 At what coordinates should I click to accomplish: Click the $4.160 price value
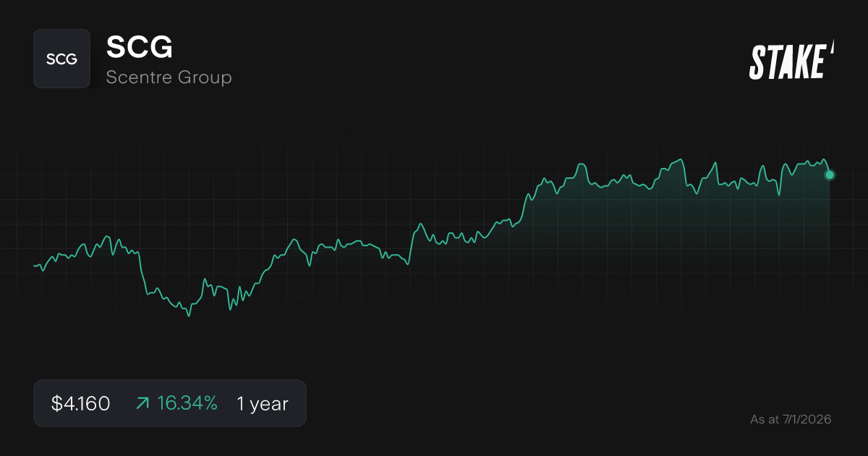point(80,404)
